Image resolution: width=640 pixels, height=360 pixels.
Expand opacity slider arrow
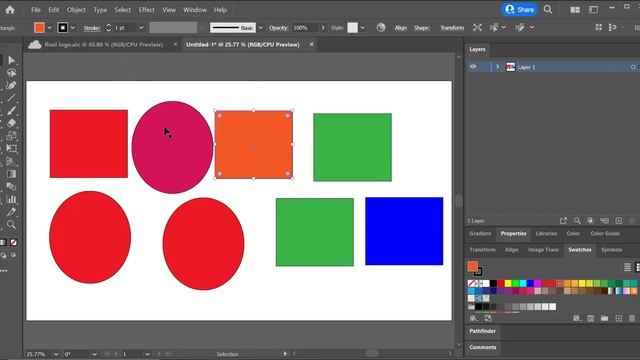[x=323, y=28]
